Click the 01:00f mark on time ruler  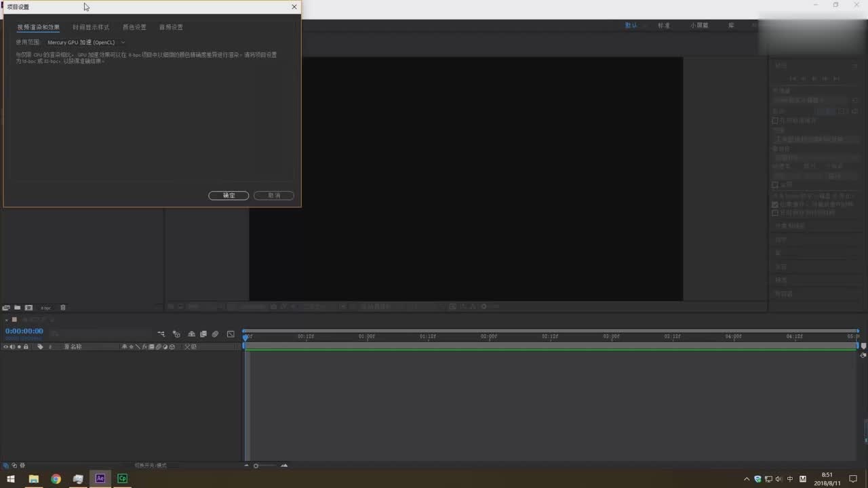point(367,336)
